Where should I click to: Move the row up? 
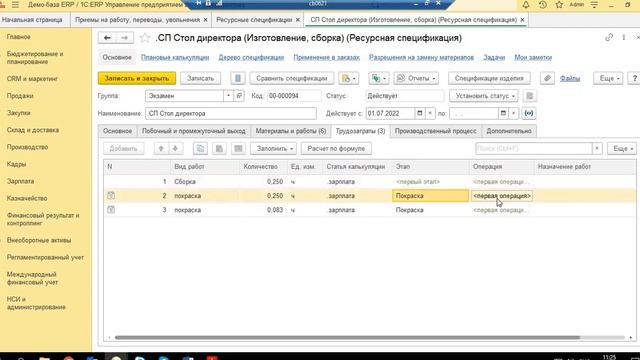tap(161, 149)
